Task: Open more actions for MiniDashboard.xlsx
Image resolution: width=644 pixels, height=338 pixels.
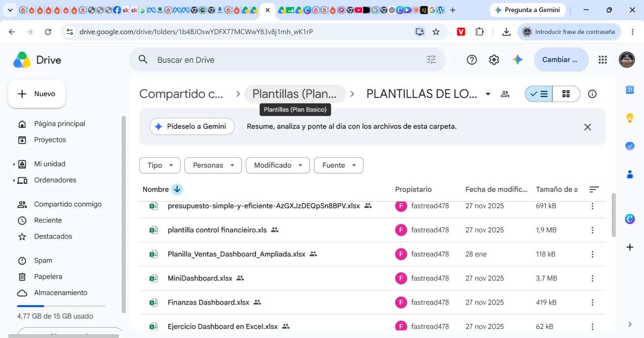Action: pos(592,278)
